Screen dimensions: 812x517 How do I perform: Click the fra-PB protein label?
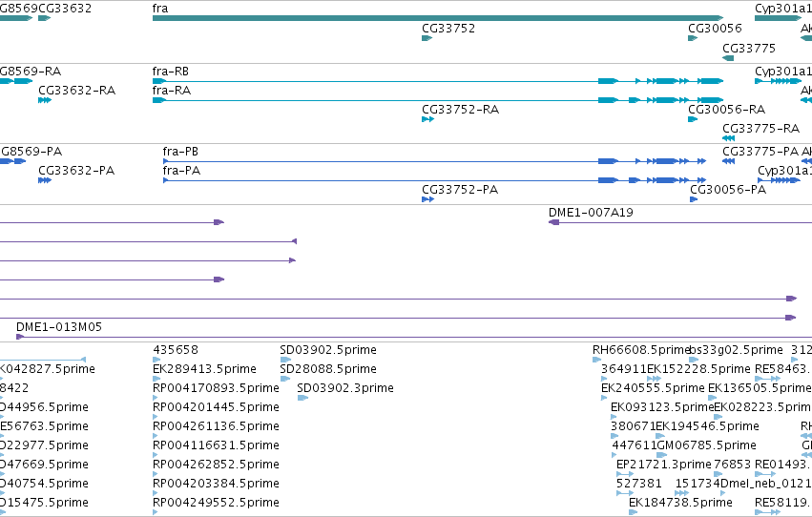click(x=180, y=151)
